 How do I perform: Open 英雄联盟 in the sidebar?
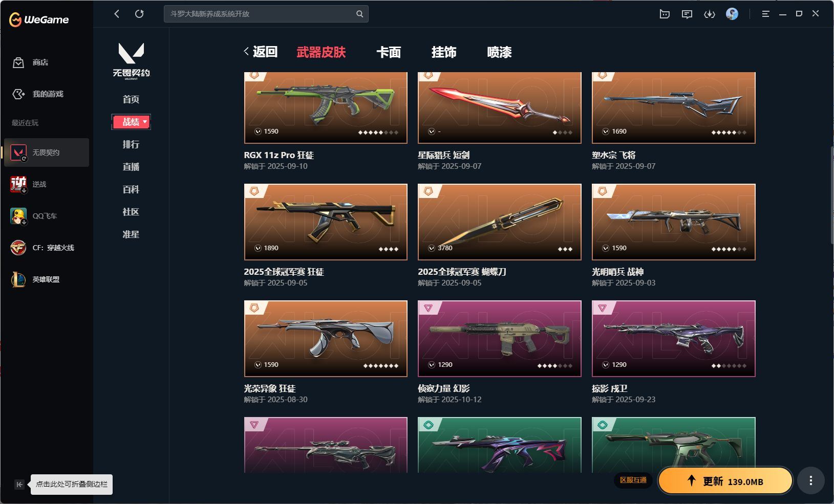click(47, 279)
